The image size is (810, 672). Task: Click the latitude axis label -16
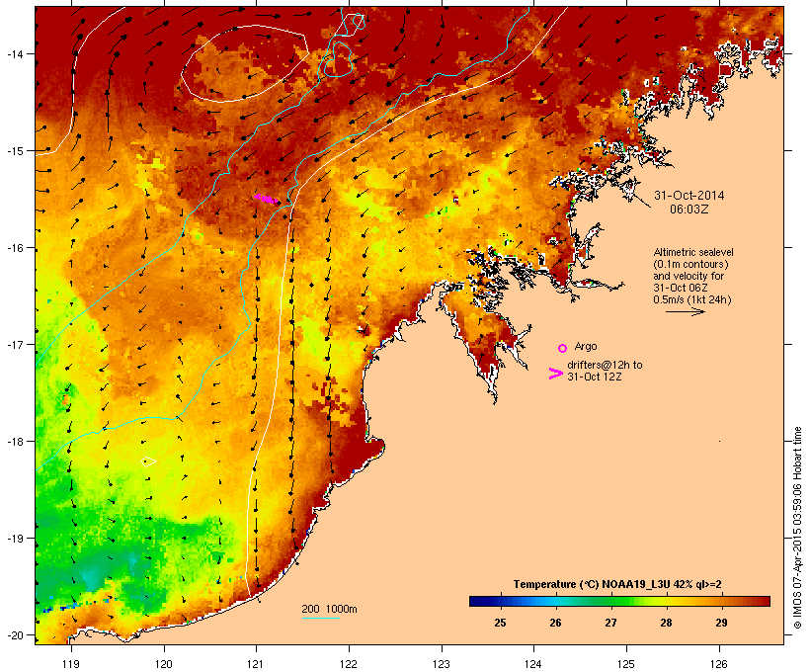tap(15, 248)
